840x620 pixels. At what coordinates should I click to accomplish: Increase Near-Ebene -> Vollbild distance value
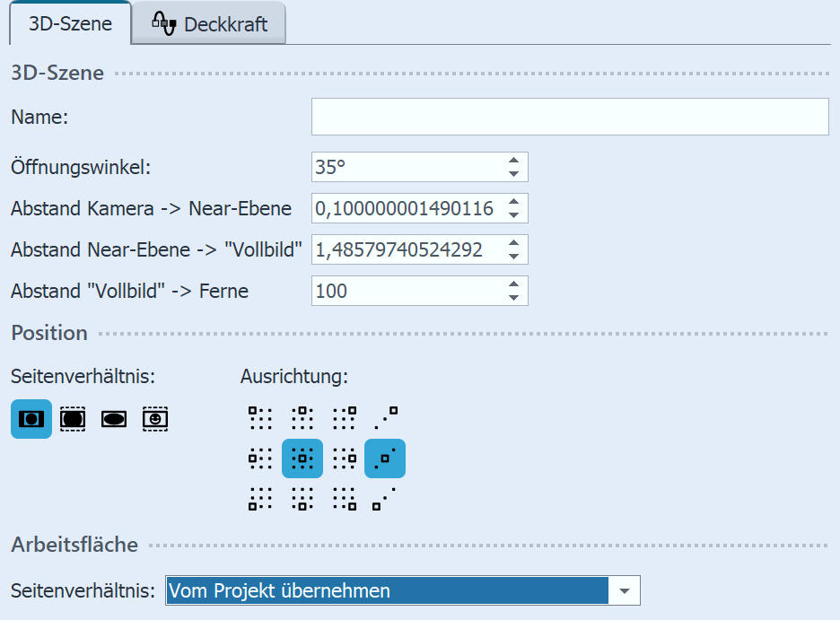tap(513, 243)
